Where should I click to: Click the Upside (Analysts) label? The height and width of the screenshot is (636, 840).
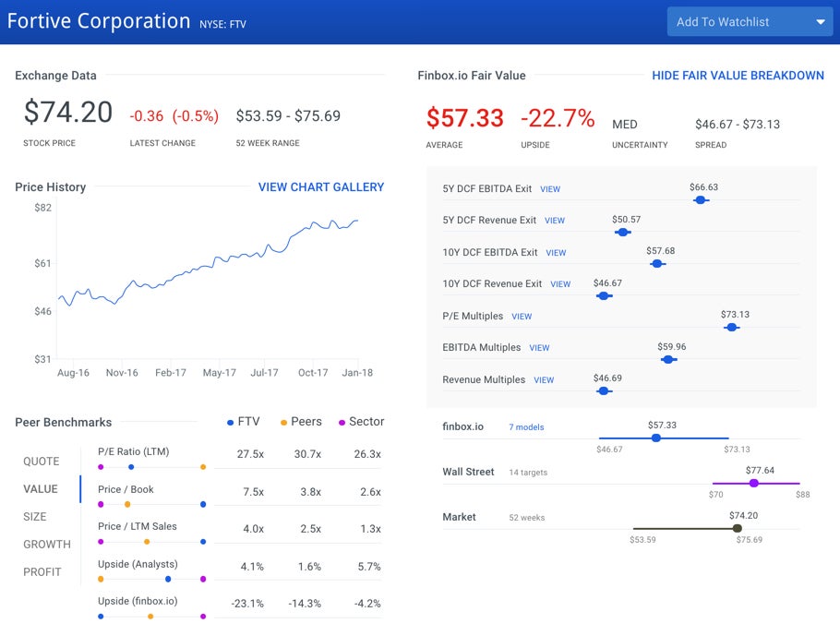coord(138,564)
